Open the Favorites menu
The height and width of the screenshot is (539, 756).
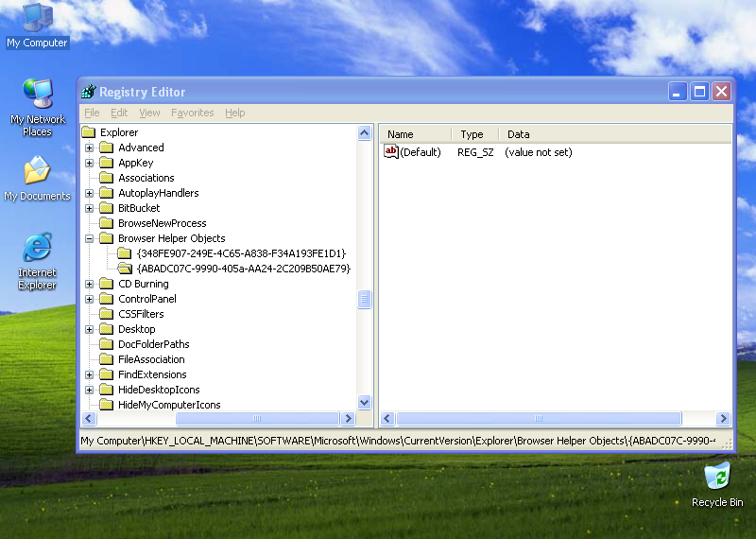(193, 113)
